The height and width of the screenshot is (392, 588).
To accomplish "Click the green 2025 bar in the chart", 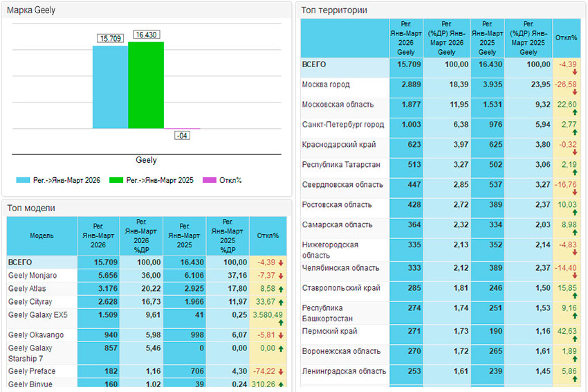I will click(146, 85).
